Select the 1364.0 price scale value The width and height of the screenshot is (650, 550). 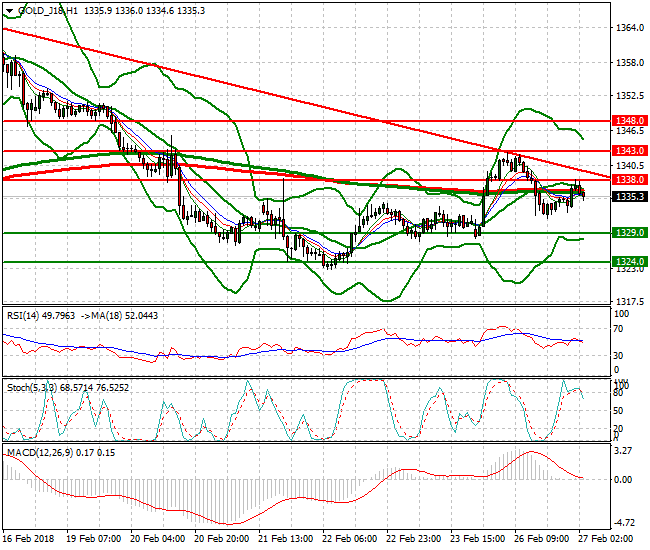(630, 28)
